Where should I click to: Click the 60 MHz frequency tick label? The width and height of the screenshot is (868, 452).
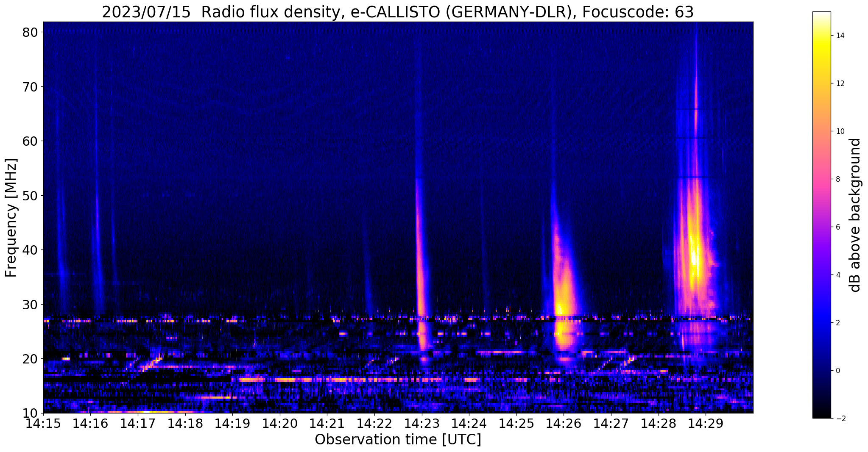(x=31, y=141)
